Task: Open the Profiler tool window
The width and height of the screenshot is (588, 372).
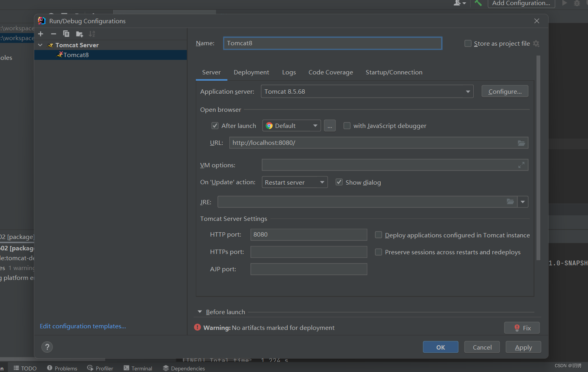Action: (100, 368)
